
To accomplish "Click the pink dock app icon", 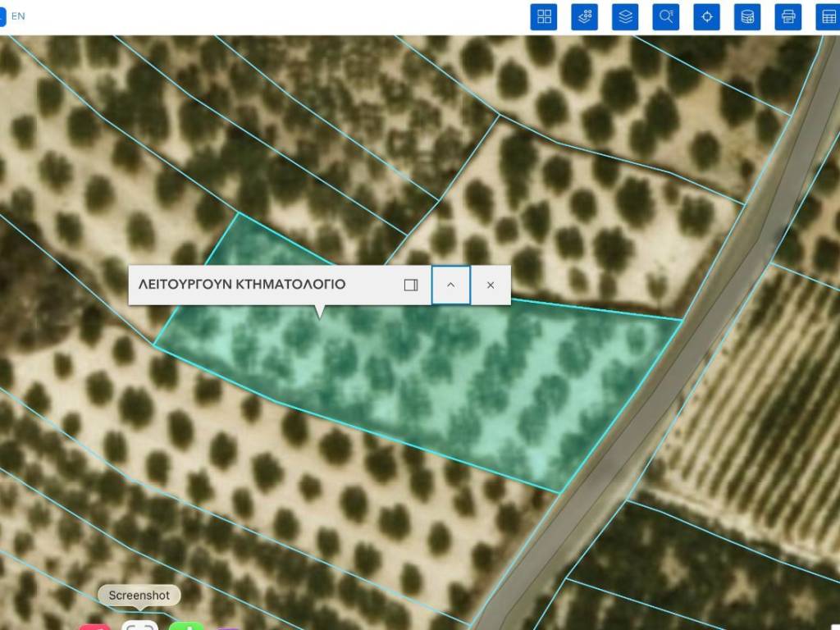I will (x=94, y=627).
